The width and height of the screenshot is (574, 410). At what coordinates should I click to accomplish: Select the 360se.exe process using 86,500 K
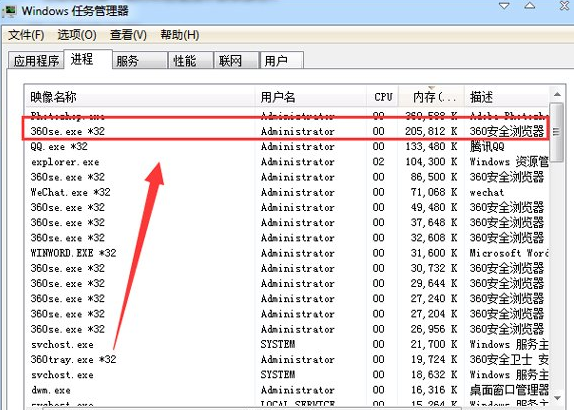287,177
